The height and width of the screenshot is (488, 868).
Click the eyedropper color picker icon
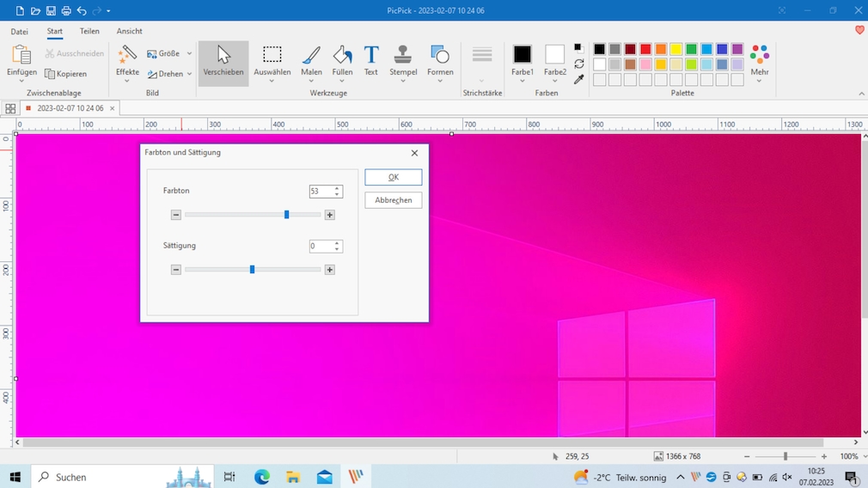point(579,80)
